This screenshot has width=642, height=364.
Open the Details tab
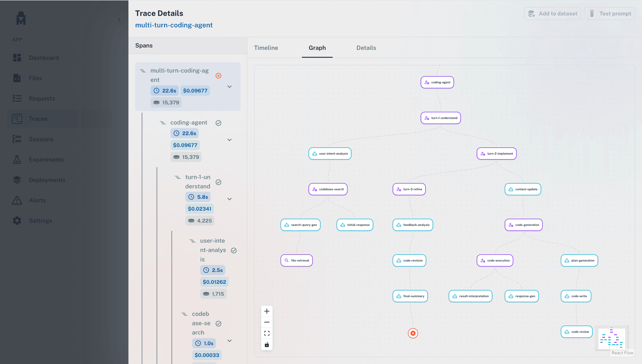366,48
